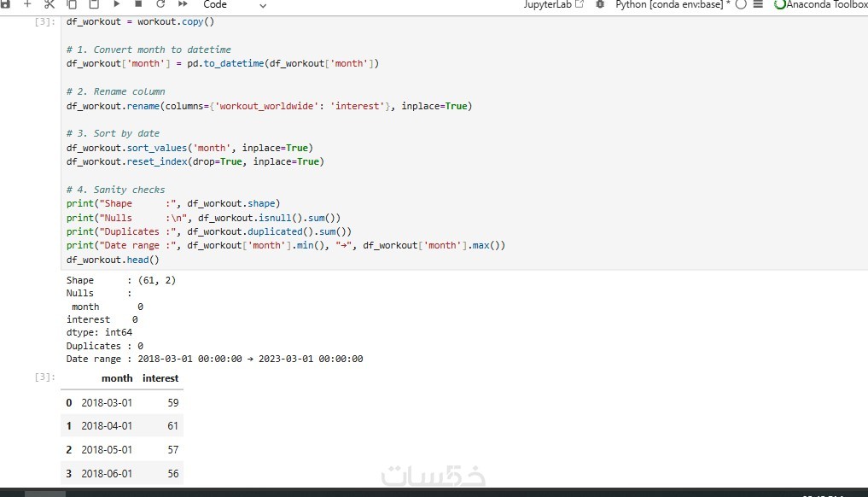
Task: Insert a new cell with plus icon
Action: pyautogui.click(x=27, y=4)
